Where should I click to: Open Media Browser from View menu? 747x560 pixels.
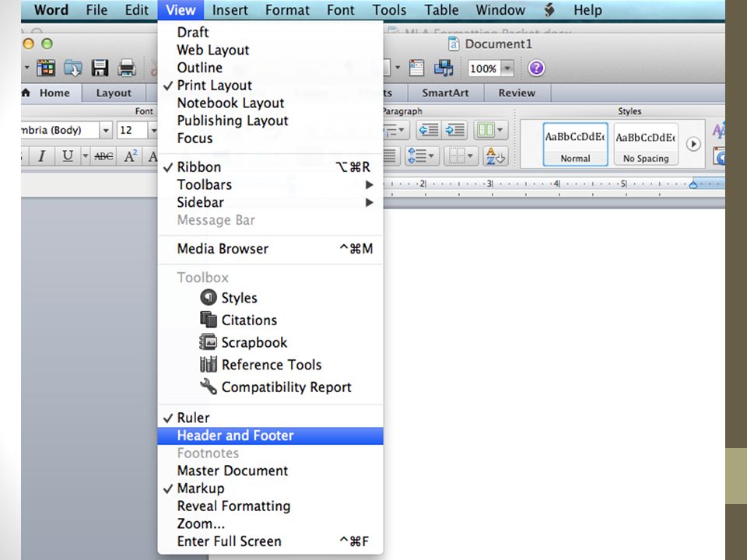(270, 249)
